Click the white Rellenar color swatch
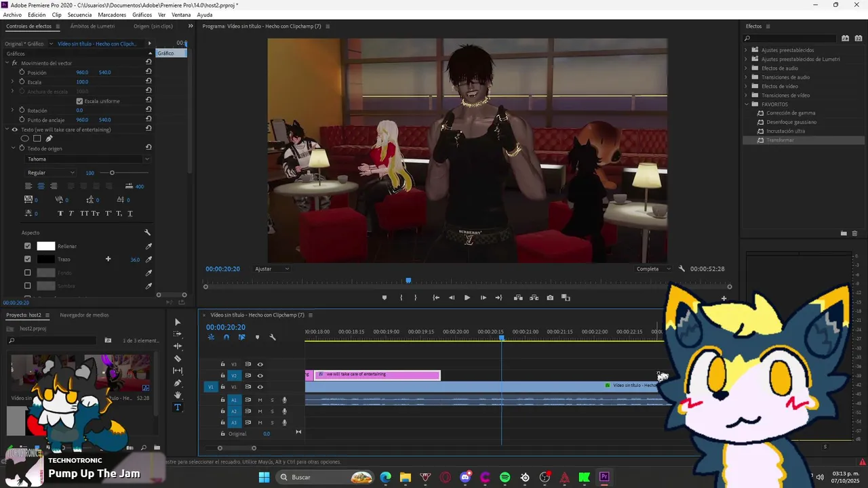 45,246
